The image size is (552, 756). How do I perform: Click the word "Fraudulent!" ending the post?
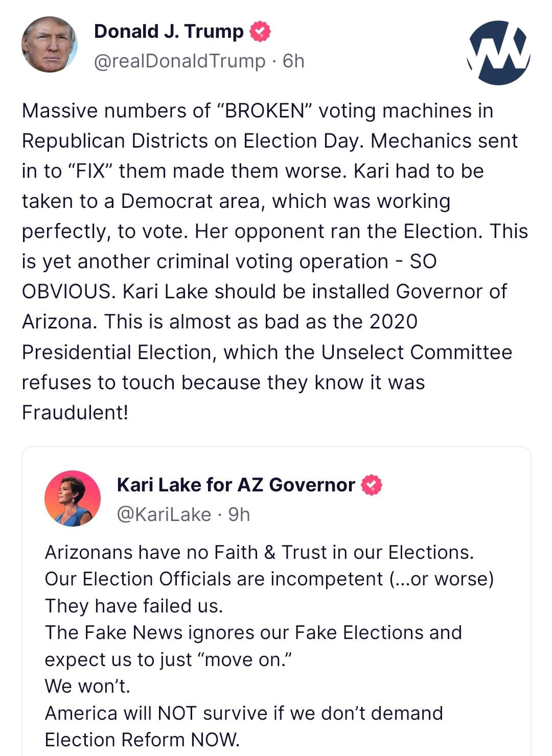[75, 413]
